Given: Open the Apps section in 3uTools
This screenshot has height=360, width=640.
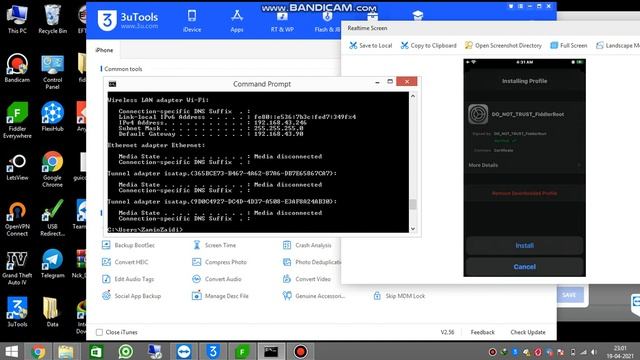Looking at the screenshot, I should (x=237, y=21).
